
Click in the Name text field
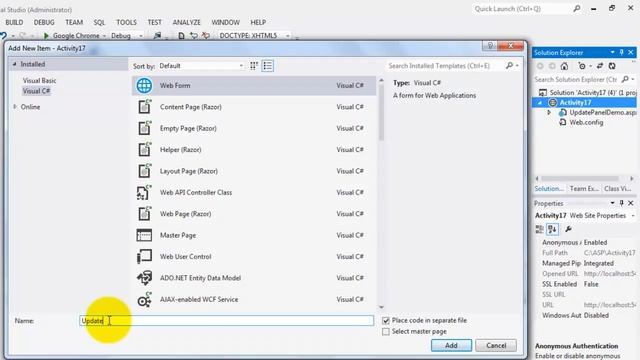pos(227,321)
